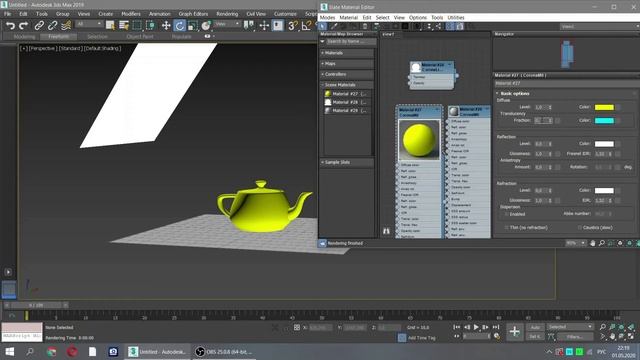The height and width of the screenshot is (360, 640).
Task: Open the File menu in 3ds Max
Action: [x=7, y=14]
